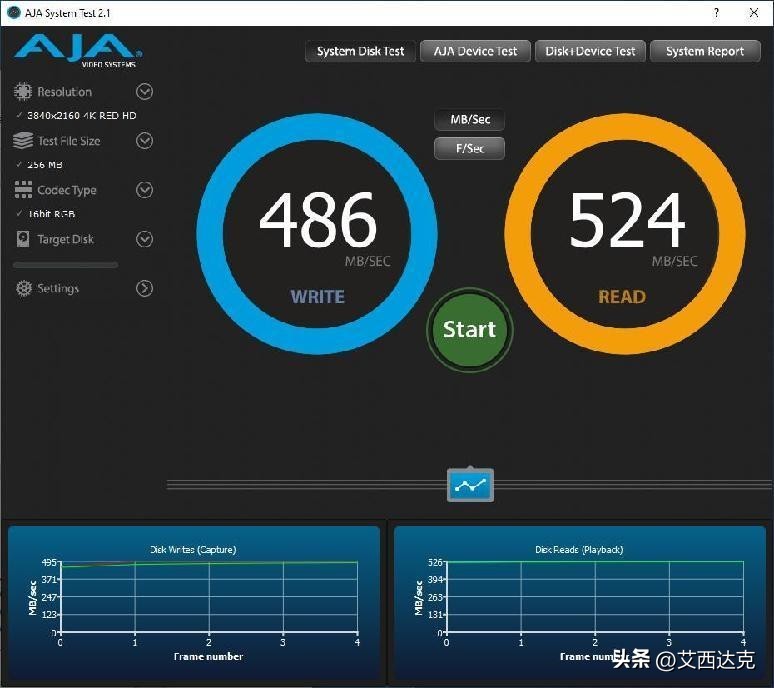Click the Resolution label
Screen dimensions: 774x688
pyautogui.click(x=65, y=92)
